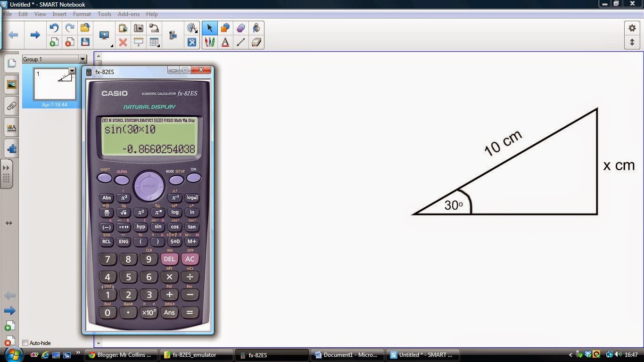Image resolution: width=644 pixels, height=362 pixels.
Task: Click the tan key on the calculator
Action: click(191, 227)
